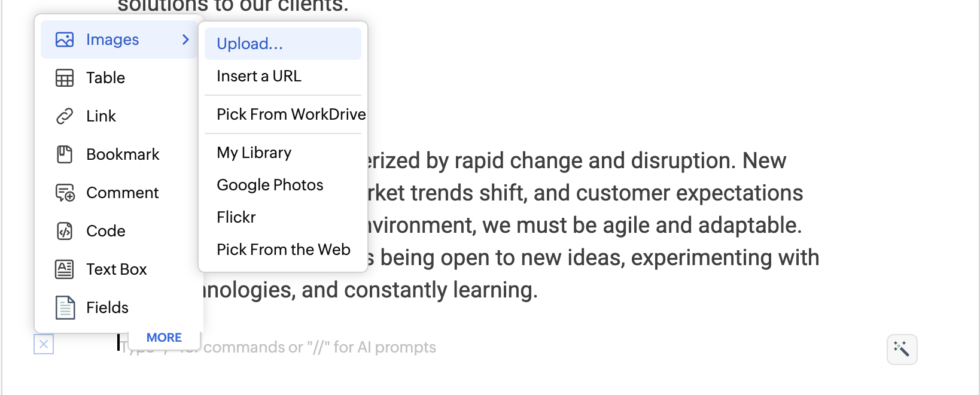Click the Code file icon

pyautogui.click(x=65, y=231)
